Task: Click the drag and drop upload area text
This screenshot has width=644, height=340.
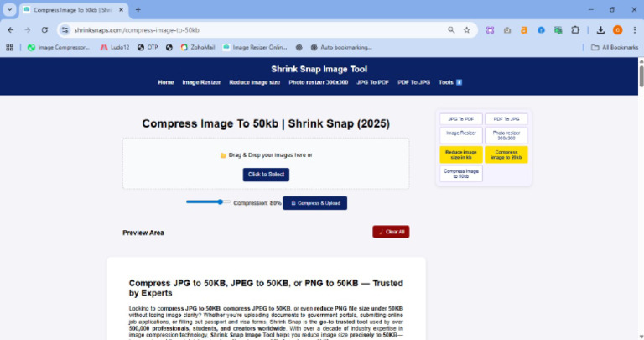Action: 266,155
